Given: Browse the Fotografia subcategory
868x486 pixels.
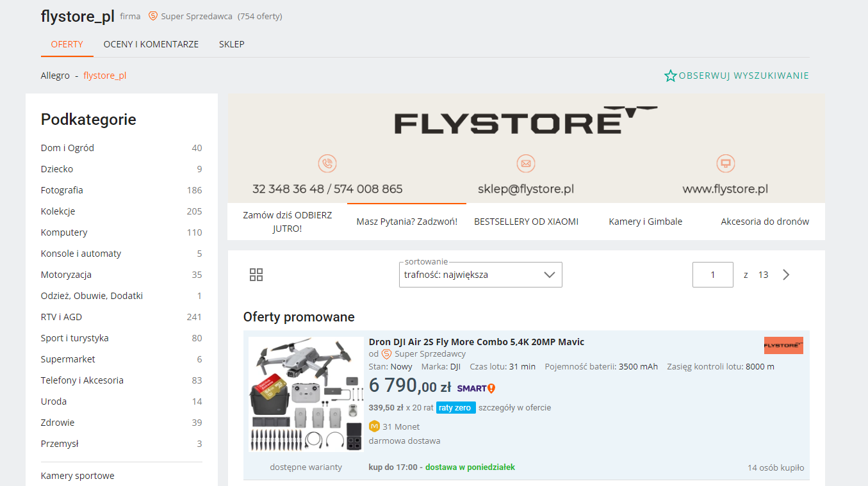Looking at the screenshot, I should tap(61, 190).
